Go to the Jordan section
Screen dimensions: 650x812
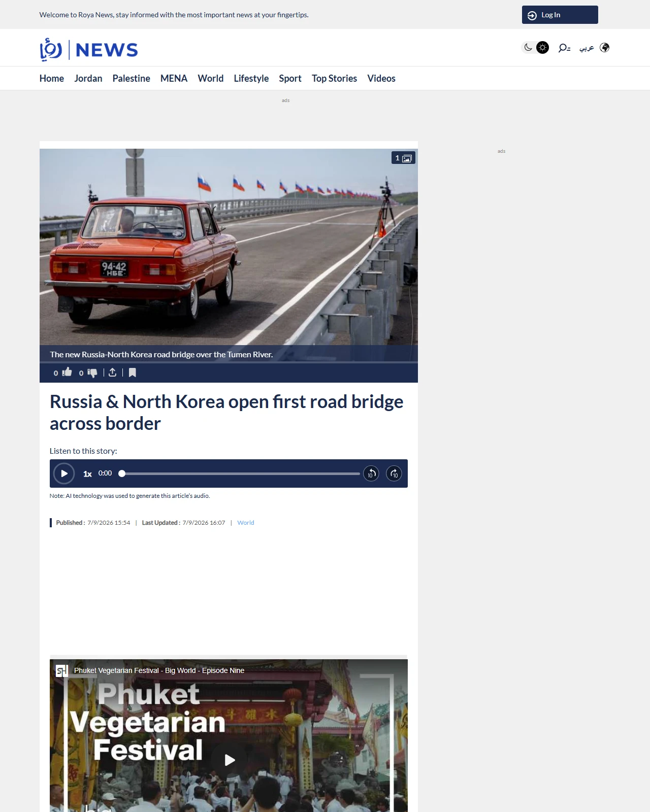click(x=88, y=78)
